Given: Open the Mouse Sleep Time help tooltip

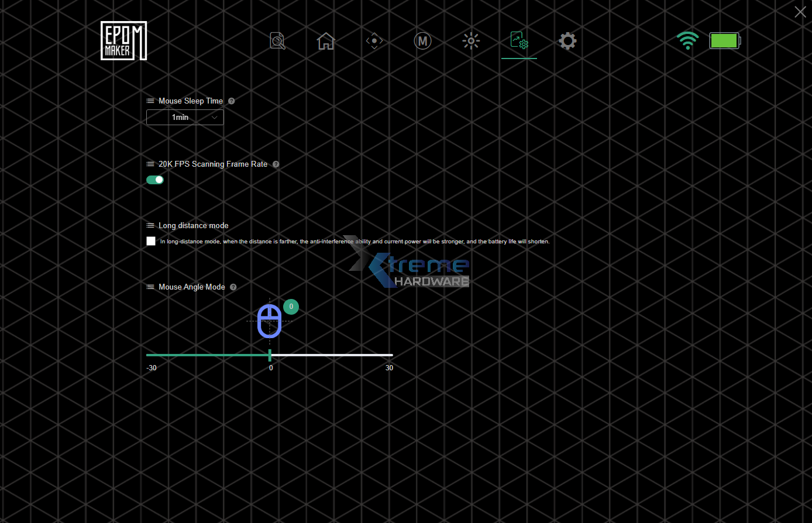Looking at the screenshot, I should (x=231, y=101).
